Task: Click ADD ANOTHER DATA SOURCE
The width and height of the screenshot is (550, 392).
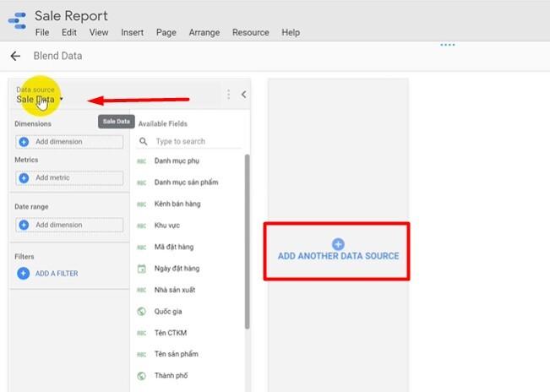Action: tap(338, 256)
